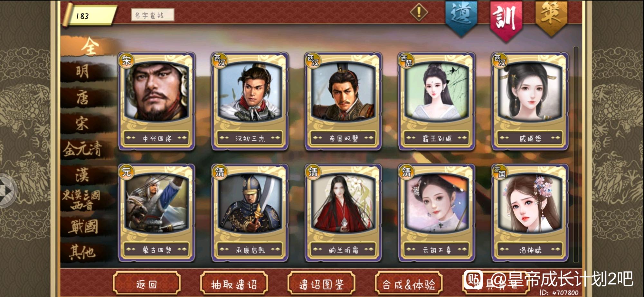
Task: Open the blue 道 banner
Action: click(461, 18)
